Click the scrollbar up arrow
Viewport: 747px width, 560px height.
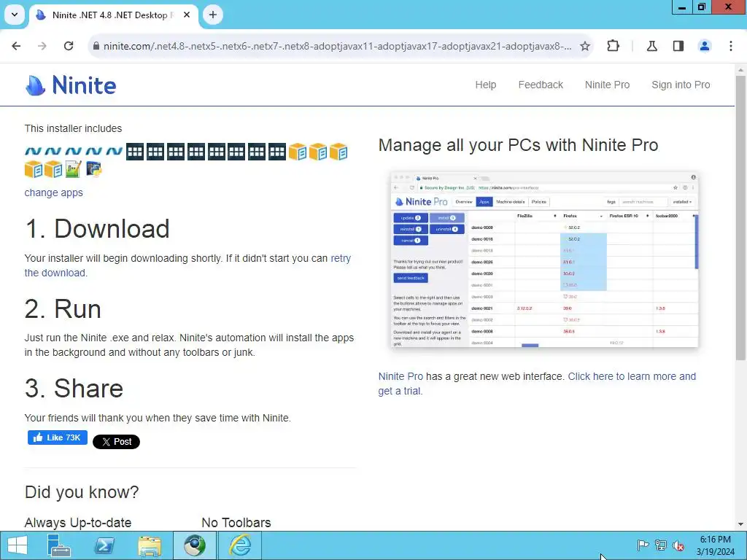pos(740,69)
